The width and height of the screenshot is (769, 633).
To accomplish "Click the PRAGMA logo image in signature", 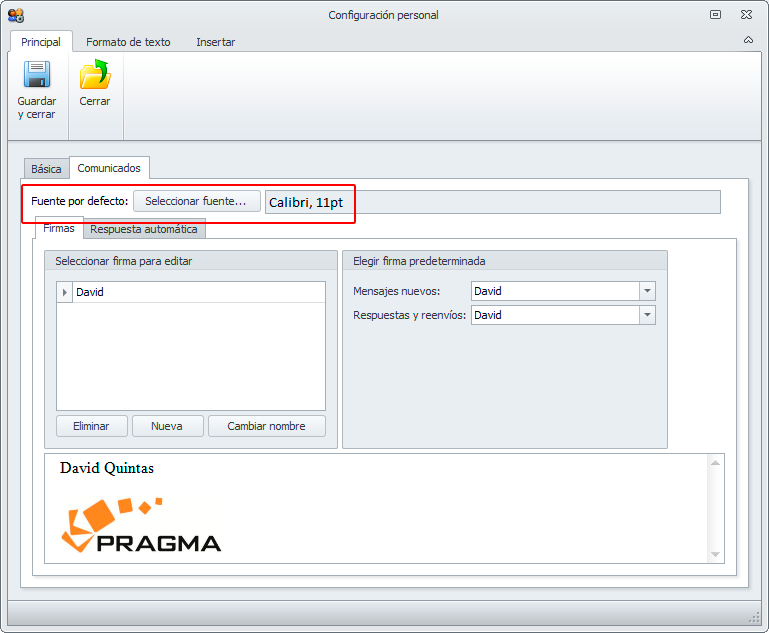I will click(141, 526).
